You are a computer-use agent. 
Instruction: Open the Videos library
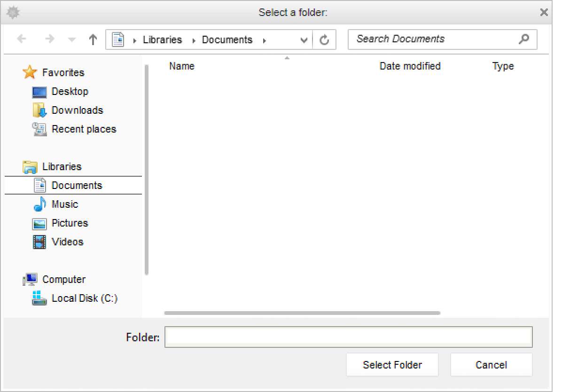(67, 242)
